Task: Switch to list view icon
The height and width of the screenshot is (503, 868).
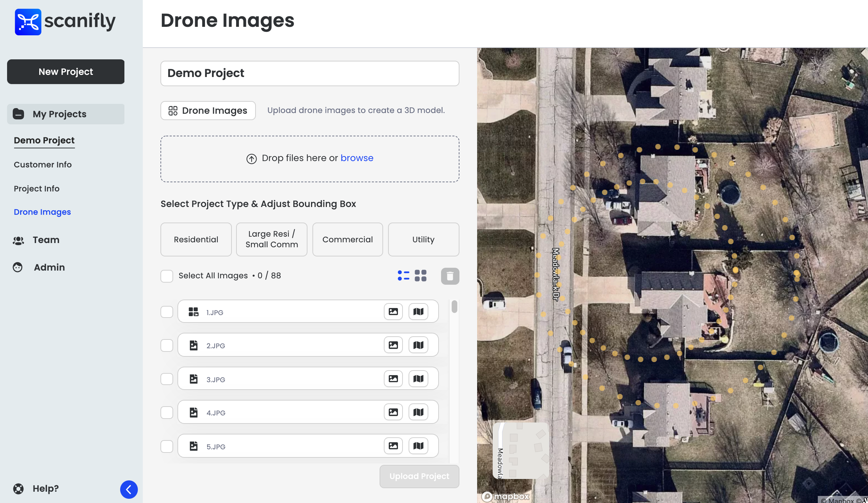Action: click(403, 276)
